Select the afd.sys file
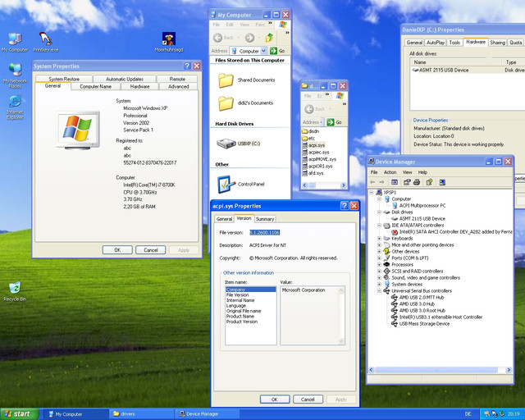This screenshot has height=420, width=525. click(313, 173)
